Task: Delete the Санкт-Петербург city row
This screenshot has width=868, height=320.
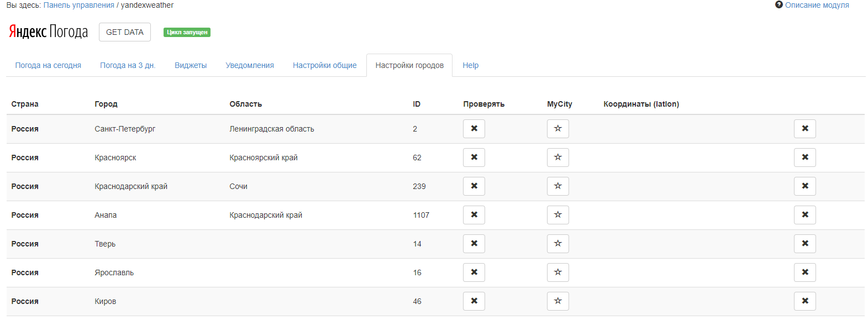Action: point(804,129)
